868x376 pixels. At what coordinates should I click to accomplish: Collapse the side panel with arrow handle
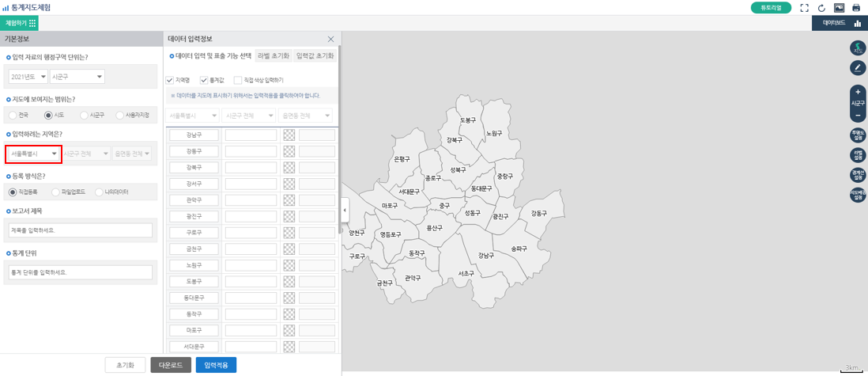tap(345, 211)
